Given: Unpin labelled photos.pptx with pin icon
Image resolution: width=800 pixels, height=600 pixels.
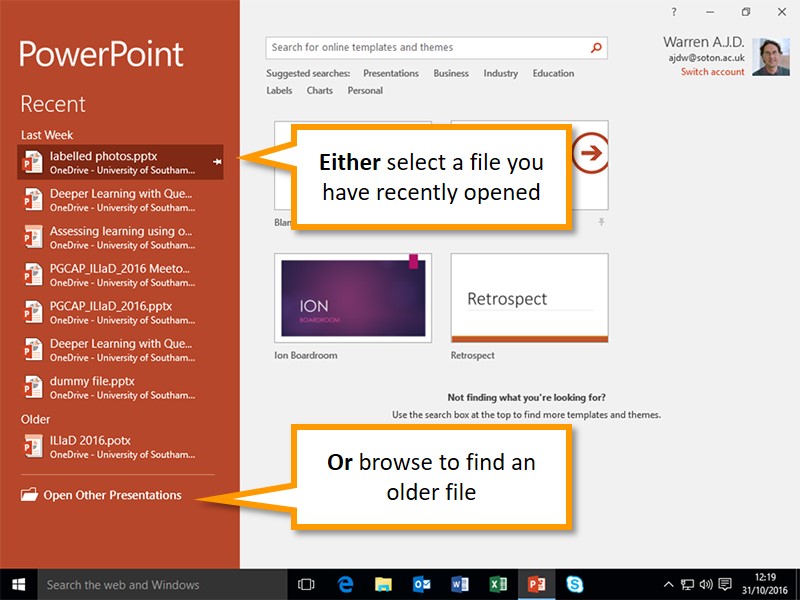Looking at the screenshot, I should 217,162.
